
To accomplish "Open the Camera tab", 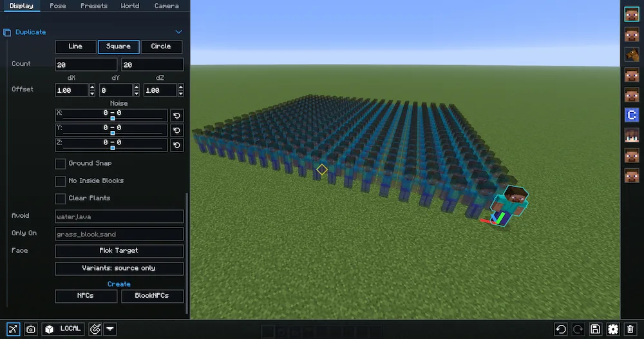I will tap(166, 6).
